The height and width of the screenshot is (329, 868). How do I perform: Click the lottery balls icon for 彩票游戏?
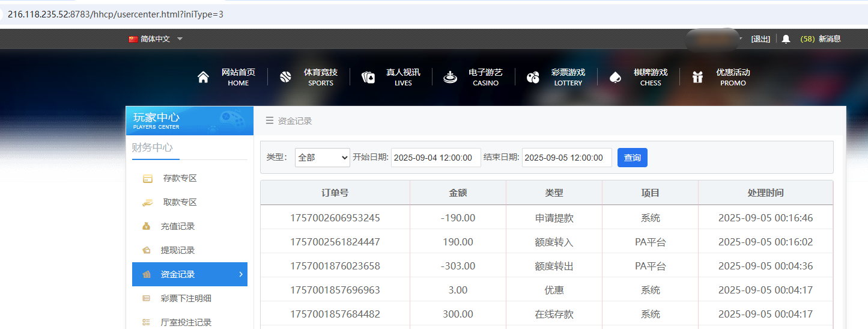pos(533,77)
